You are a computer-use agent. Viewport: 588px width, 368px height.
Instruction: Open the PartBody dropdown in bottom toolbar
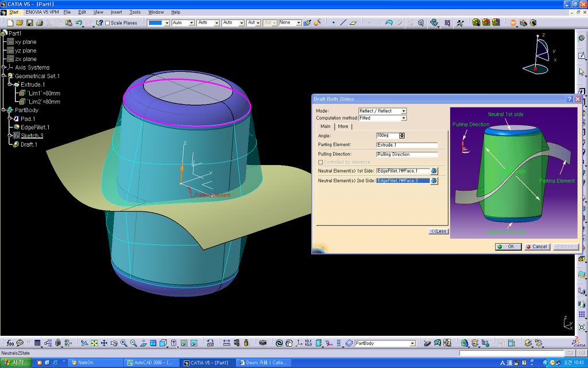pos(412,343)
